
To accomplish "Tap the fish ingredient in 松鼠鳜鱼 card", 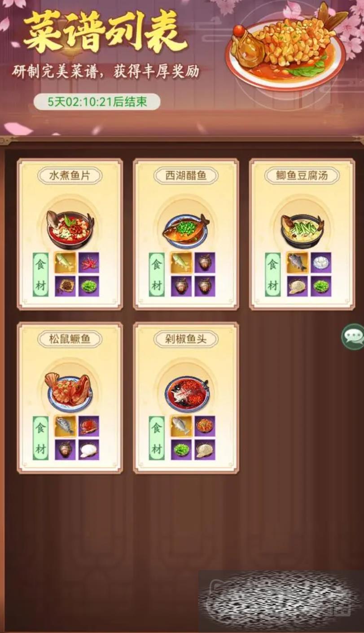I will click(66, 426).
